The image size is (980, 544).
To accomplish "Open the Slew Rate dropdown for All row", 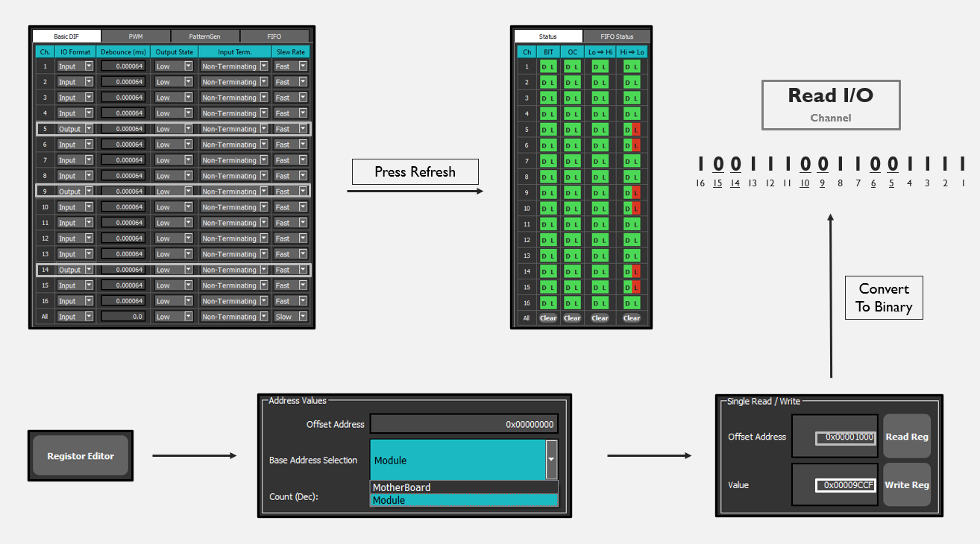I will pos(303,317).
